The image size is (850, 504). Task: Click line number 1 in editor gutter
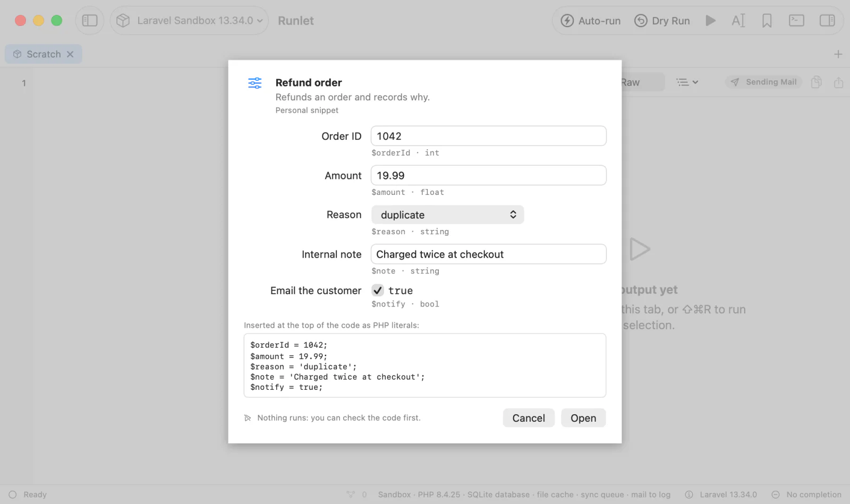click(23, 83)
